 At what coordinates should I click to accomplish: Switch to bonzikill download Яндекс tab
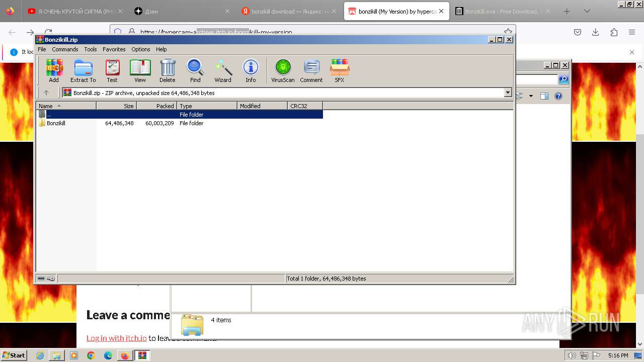288,11
